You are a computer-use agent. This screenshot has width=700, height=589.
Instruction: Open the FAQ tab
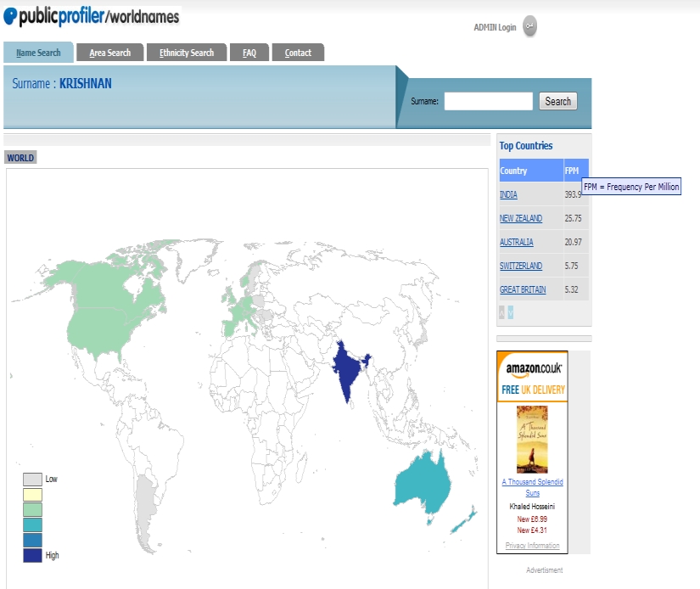point(249,53)
